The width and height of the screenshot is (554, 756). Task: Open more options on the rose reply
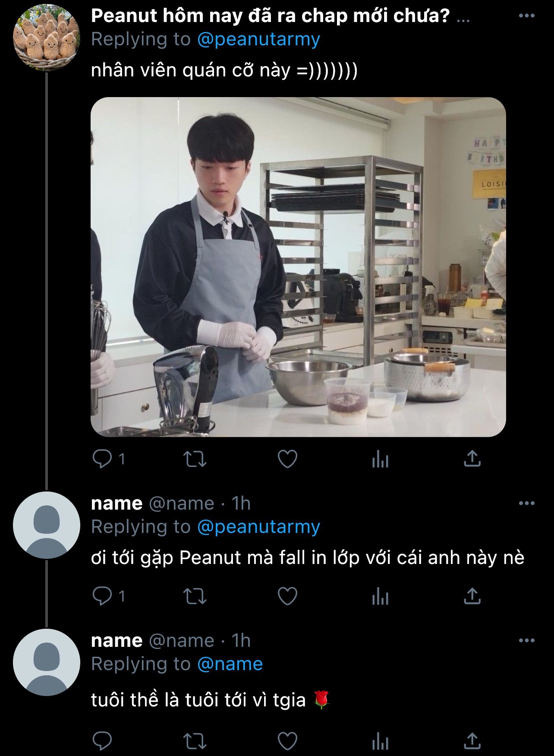pos(526,640)
